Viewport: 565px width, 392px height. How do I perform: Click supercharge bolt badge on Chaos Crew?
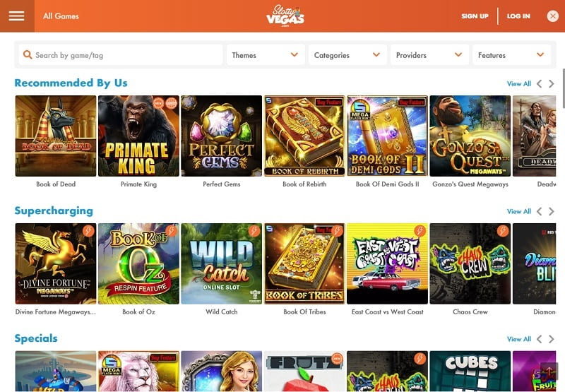(503, 230)
